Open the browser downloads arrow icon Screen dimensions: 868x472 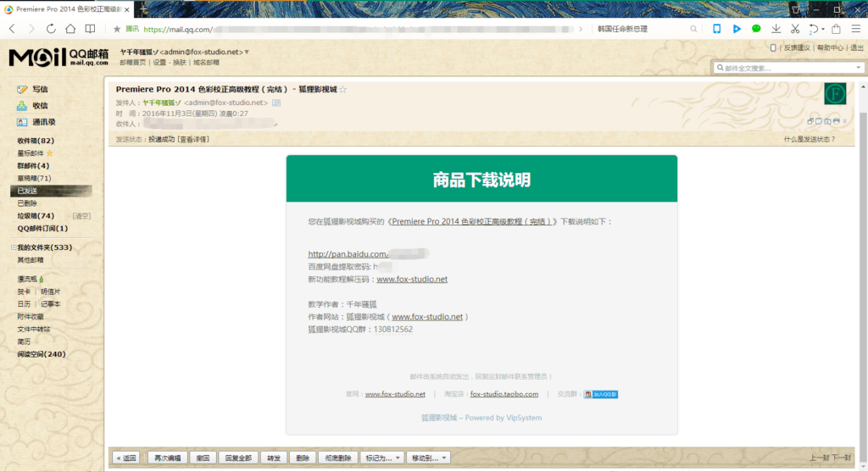tap(776, 29)
